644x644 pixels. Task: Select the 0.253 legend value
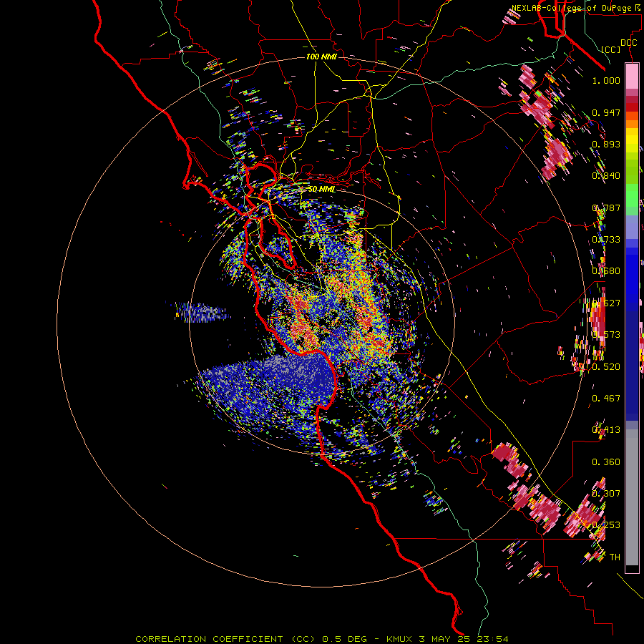click(x=606, y=525)
